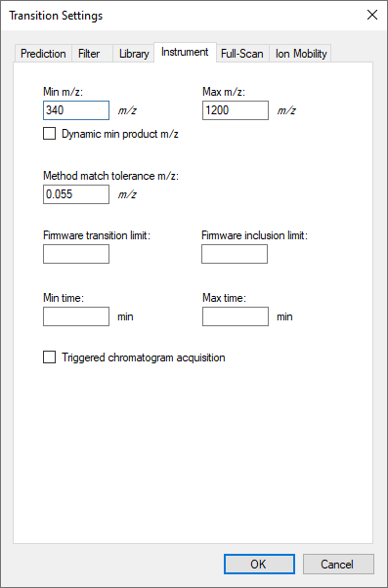This screenshot has height=588, width=388.
Task: Open the Filter tab
Action: [x=89, y=54]
